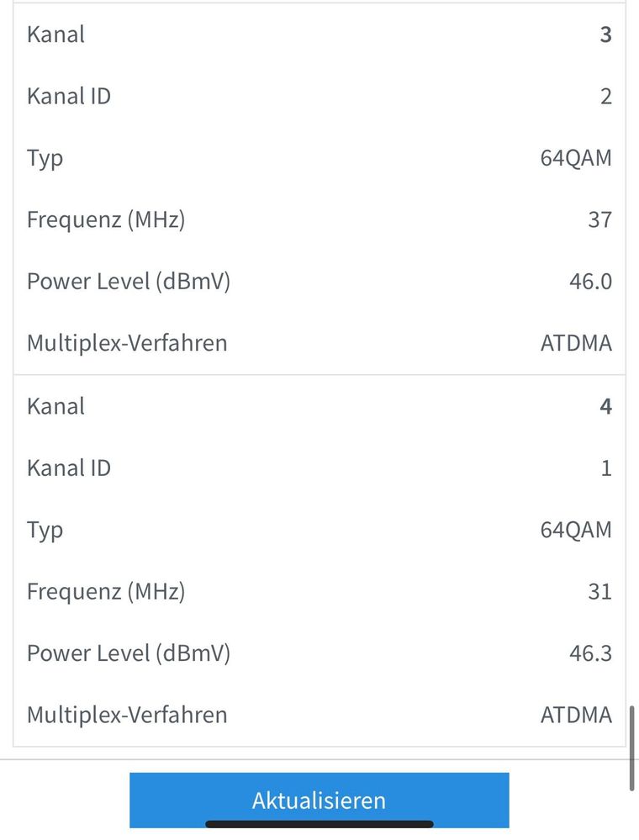This screenshot has height=840, width=639.
Task: Tap the ATDMA value for channel 4
Action: pos(576,715)
